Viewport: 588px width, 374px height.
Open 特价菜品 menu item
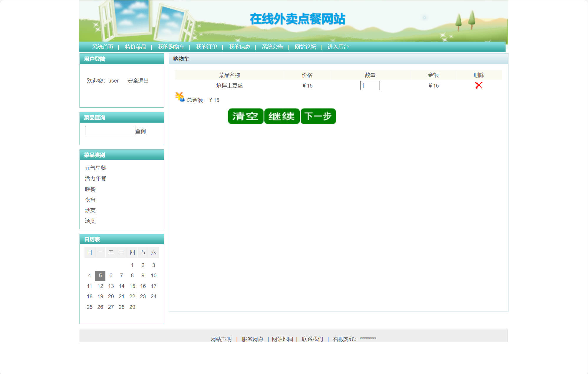(135, 47)
